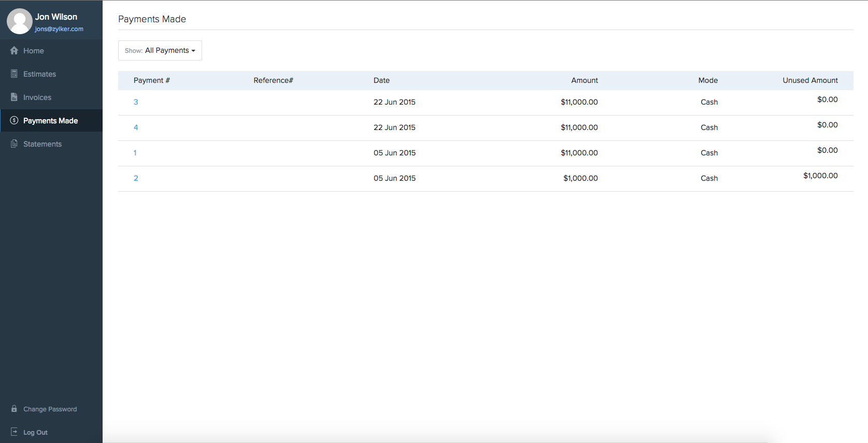Viewport: 868px width, 443px height.
Task: Click the Jon Wilson user name
Action: click(x=56, y=17)
